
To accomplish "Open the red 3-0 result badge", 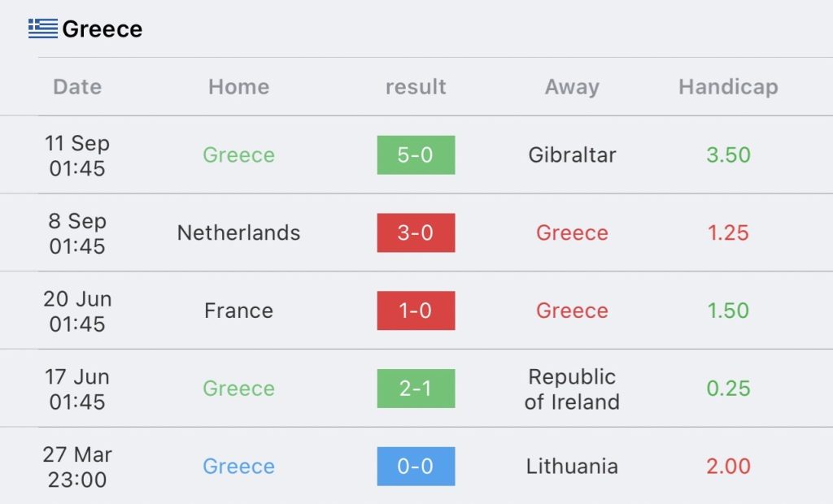I will 416,232.
